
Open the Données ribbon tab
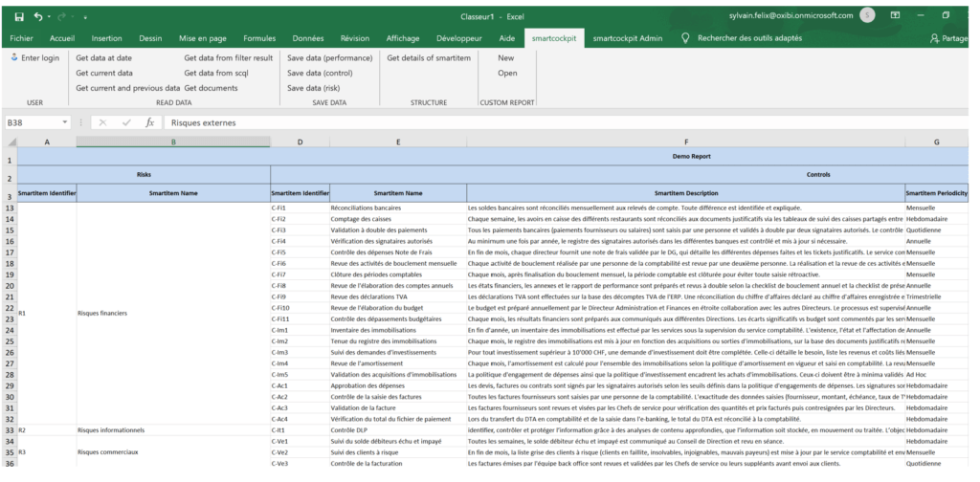click(x=307, y=38)
